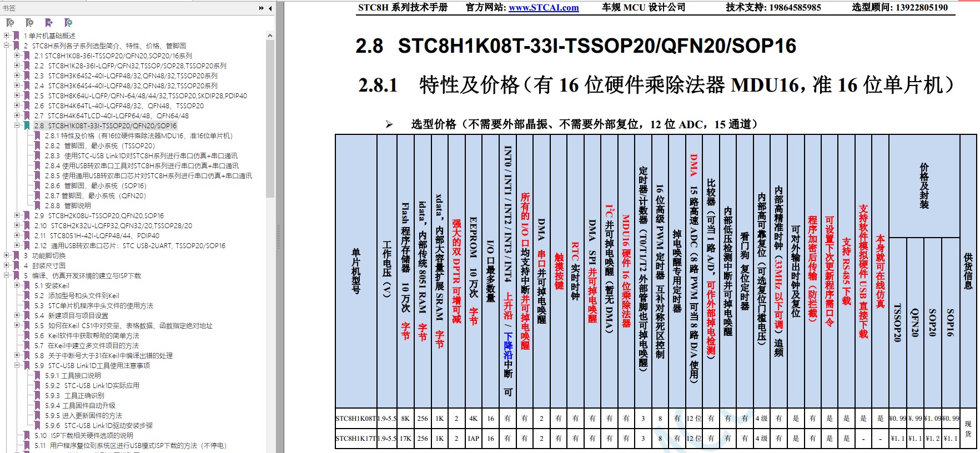This screenshot has width=980, height=453.
Task: Open bookmark 2.2 STC8H1K28-36I series
Action: 130,66
